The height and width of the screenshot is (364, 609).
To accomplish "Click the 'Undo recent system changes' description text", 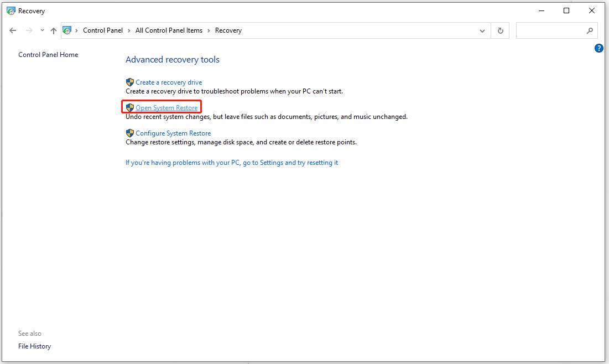I will 267,117.
